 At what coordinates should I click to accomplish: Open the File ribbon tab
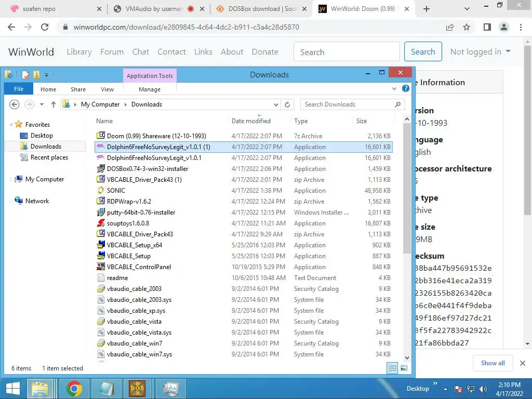point(19,89)
